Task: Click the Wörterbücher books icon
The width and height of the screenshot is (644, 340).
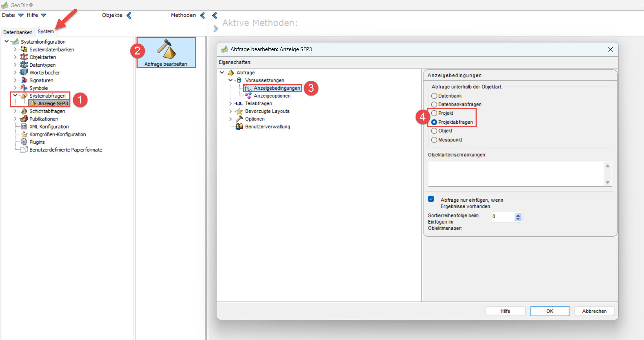Action: [x=24, y=72]
